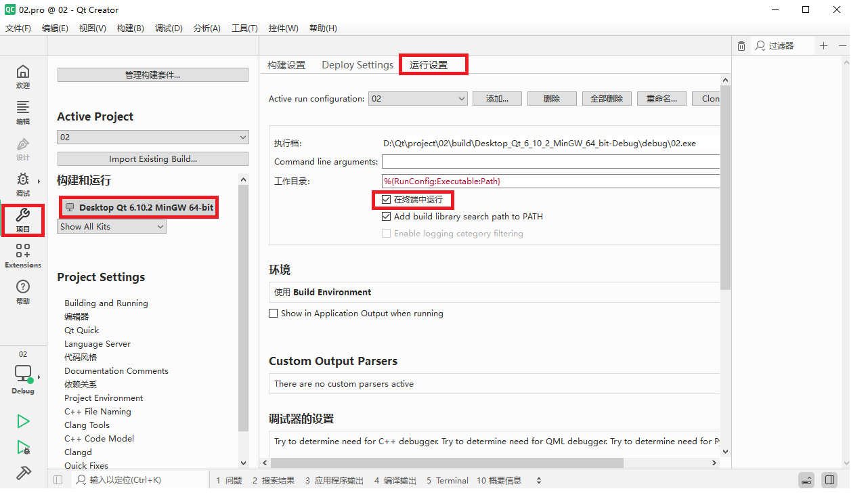Expand the 使用 Build Environment details
This screenshot has width=868, height=493.
point(494,293)
